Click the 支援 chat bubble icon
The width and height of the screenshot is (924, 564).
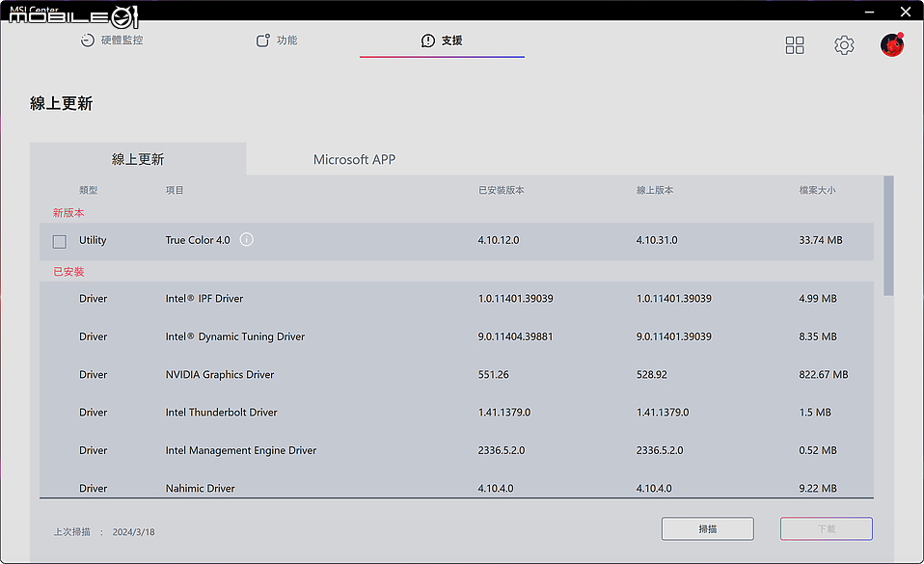tap(428, 40)
